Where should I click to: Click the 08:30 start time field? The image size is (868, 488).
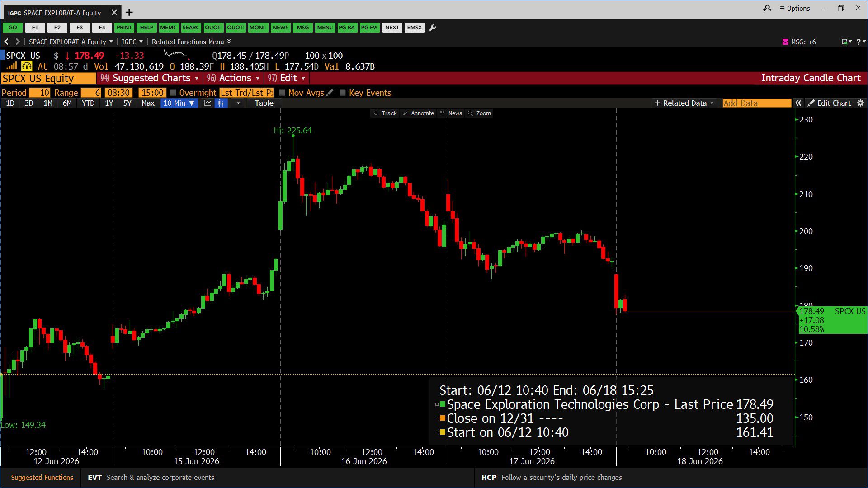tap(118, 93)
